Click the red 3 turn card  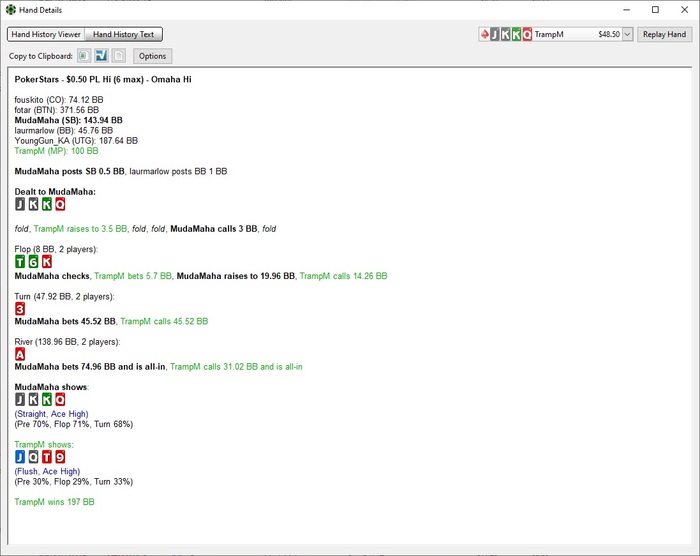pyautogui.click(x=20, y=309)
